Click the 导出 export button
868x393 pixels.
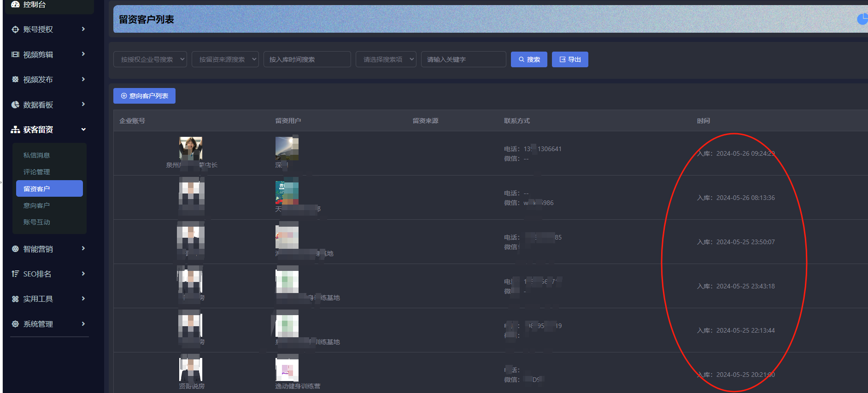coord(570,59)
